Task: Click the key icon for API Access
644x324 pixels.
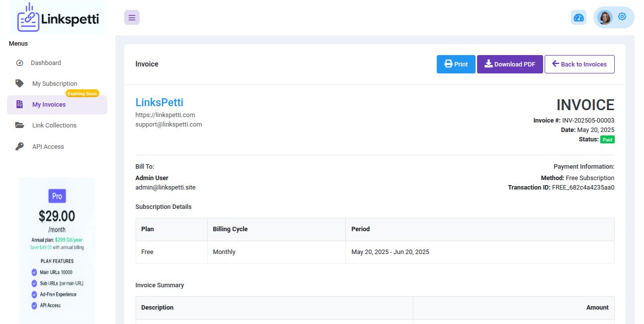Action: (x=19, y=146)
